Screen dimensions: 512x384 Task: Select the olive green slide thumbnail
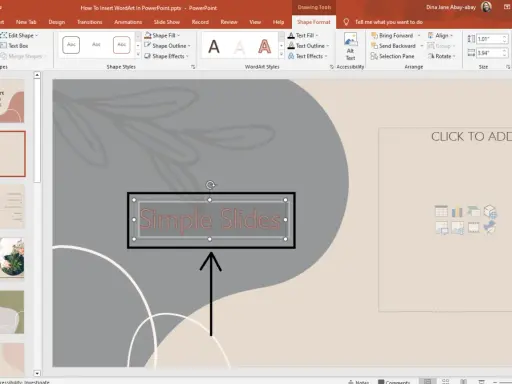coord(12,312)
